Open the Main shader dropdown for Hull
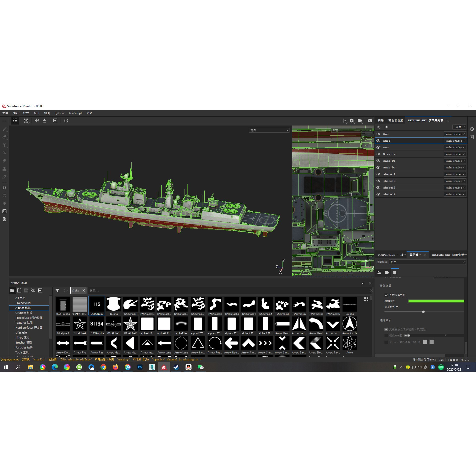The width and height of the screenshot is (476, 476). 455,141
